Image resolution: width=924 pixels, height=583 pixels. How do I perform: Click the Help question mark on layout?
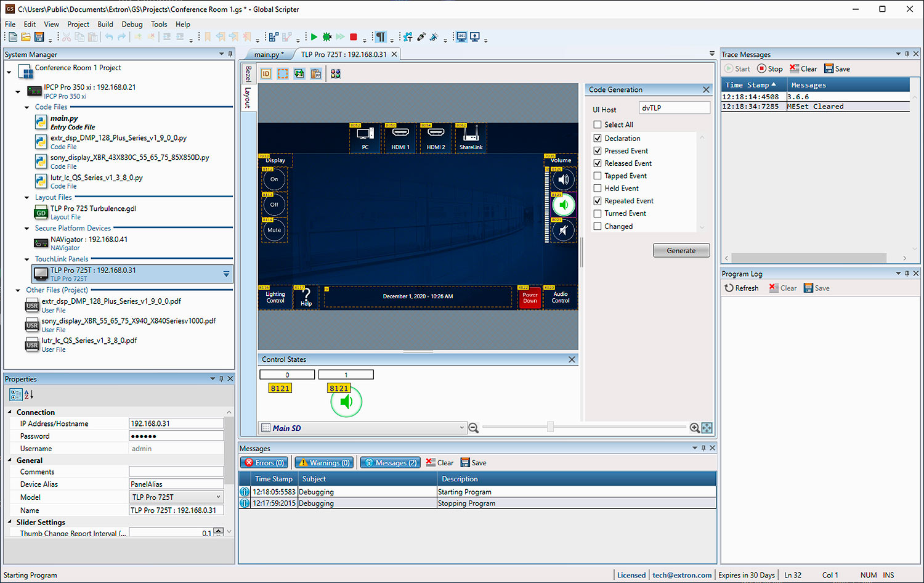[x=306, y=296]
